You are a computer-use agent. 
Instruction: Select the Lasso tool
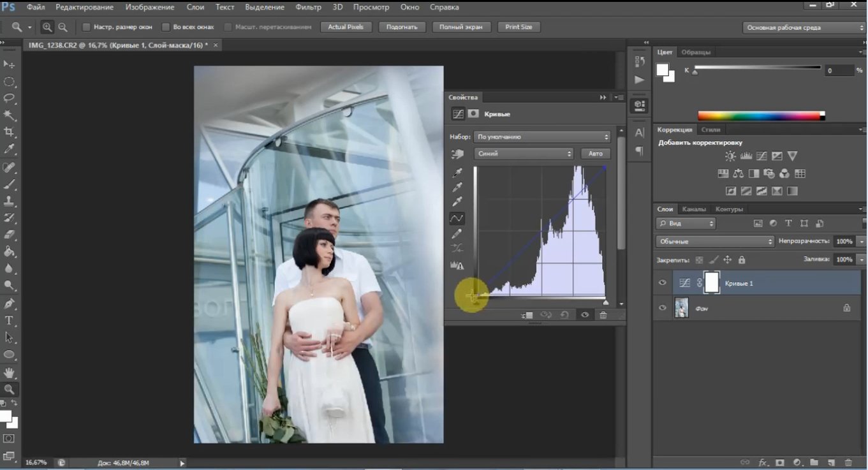pos(10,99)
